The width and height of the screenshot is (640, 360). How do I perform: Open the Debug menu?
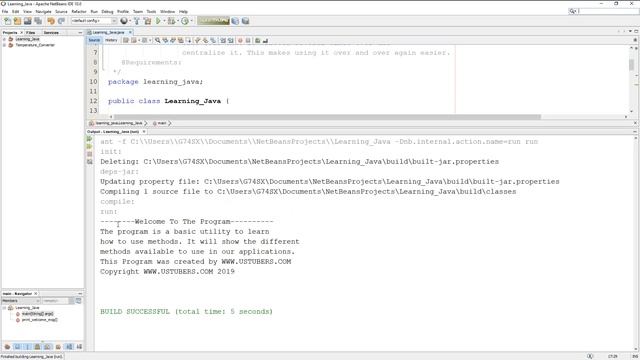click(107, 11)
